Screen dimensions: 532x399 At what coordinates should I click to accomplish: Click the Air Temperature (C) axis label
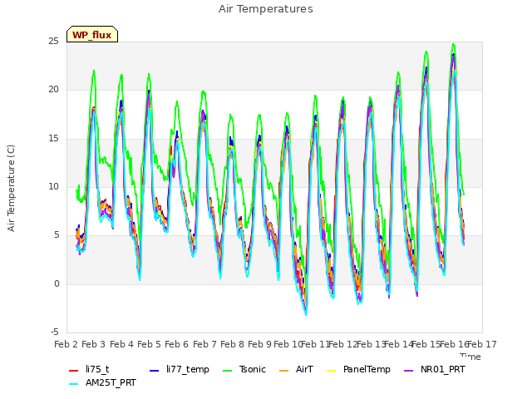pyautogui.click(x=11, y=188)
